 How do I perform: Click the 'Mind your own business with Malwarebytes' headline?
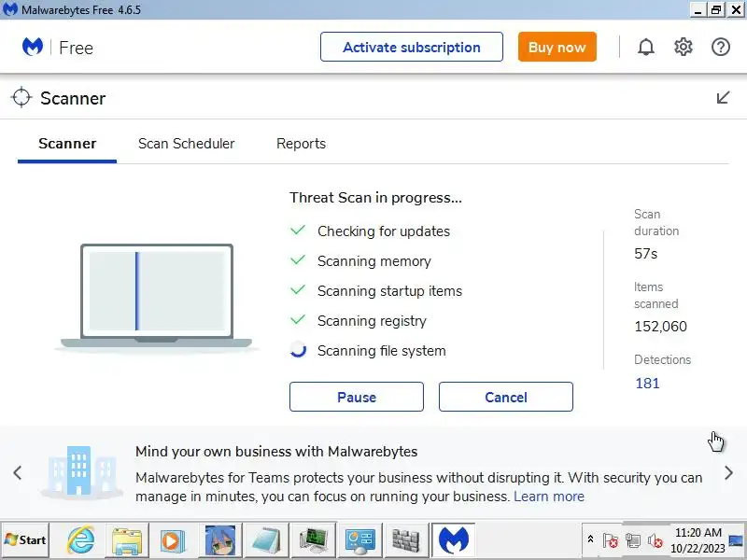[x=276, y=452]
